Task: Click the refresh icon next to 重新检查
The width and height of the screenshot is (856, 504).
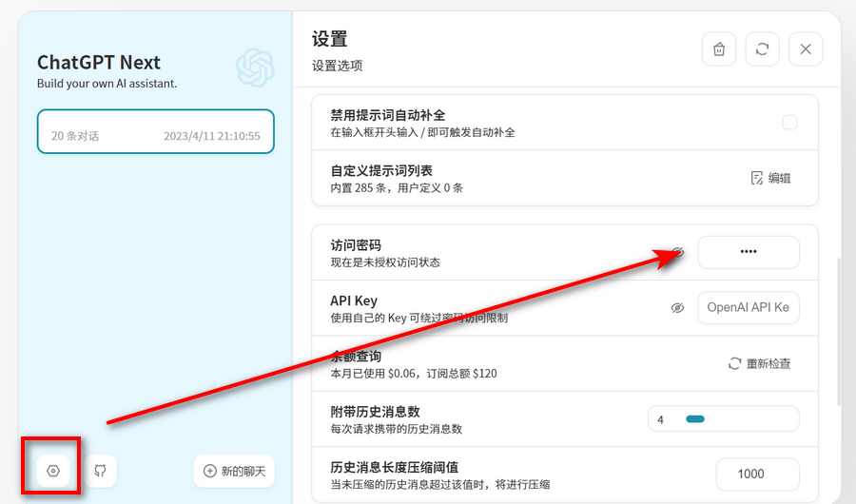Action: tap(734, 363)
